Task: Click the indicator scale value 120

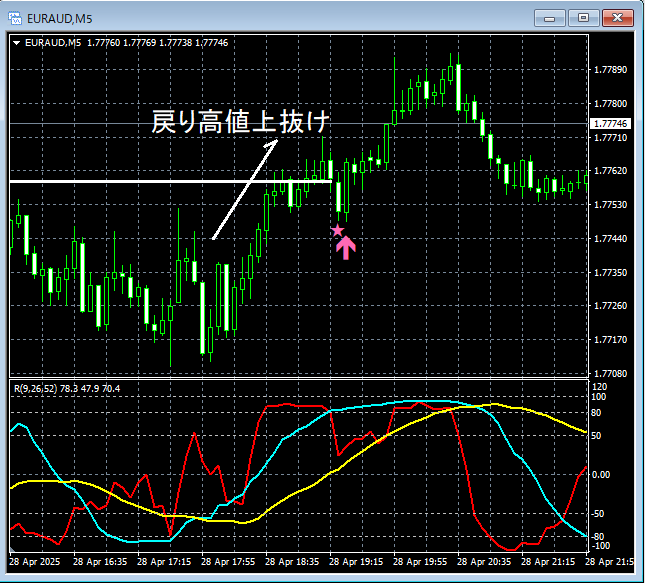Action: tap(599, 386)
